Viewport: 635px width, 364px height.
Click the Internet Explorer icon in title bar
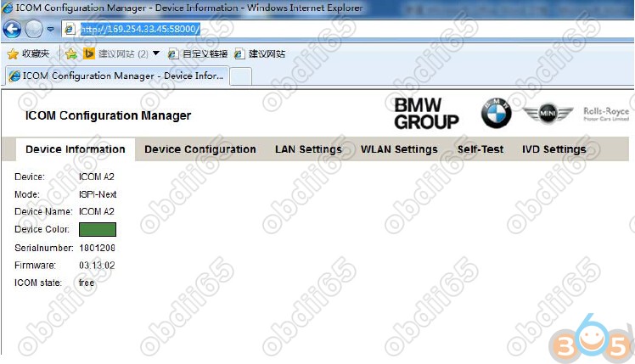pos(7,8)
